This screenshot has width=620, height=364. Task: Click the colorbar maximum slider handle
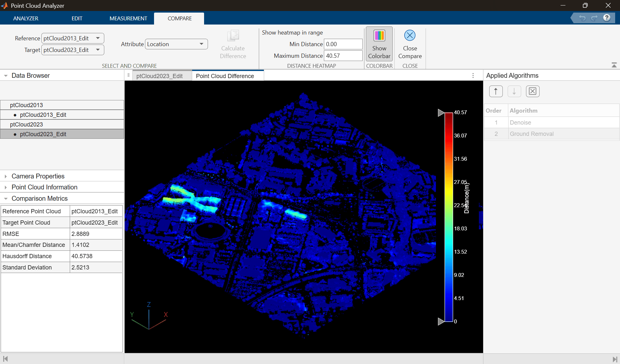pos(441,113)
